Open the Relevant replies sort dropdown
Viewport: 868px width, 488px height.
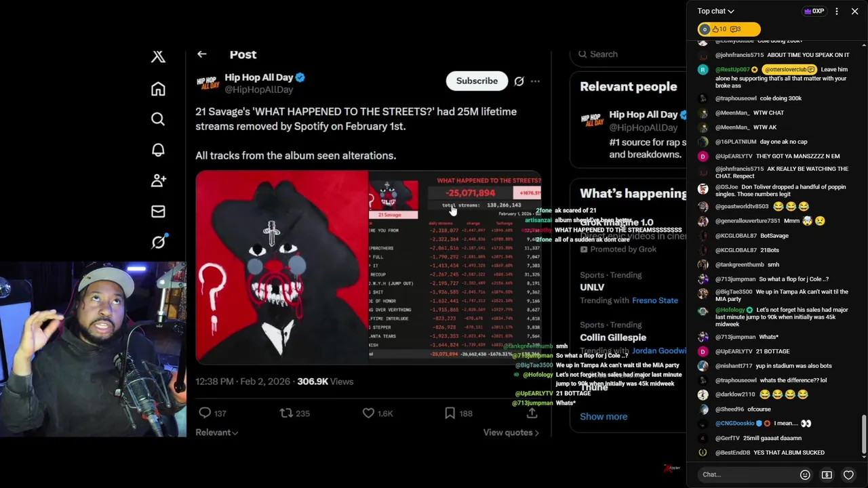coord(217,432)
